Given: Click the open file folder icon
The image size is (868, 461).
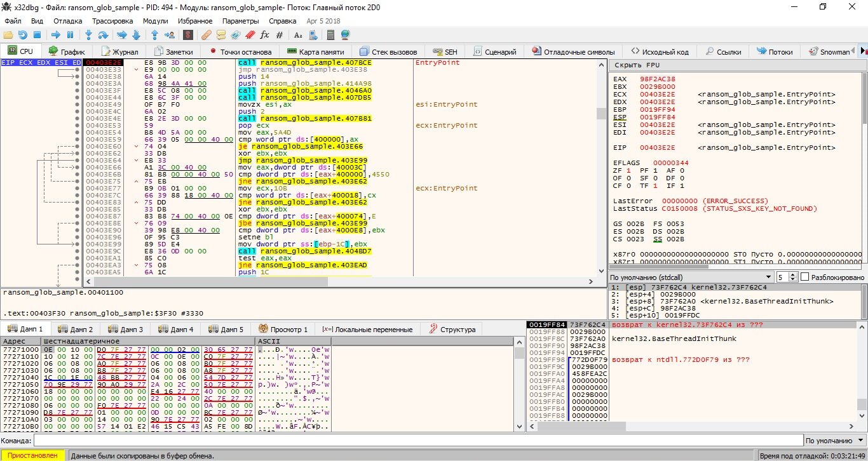Looking at the screenshot, I should (8, 35).
